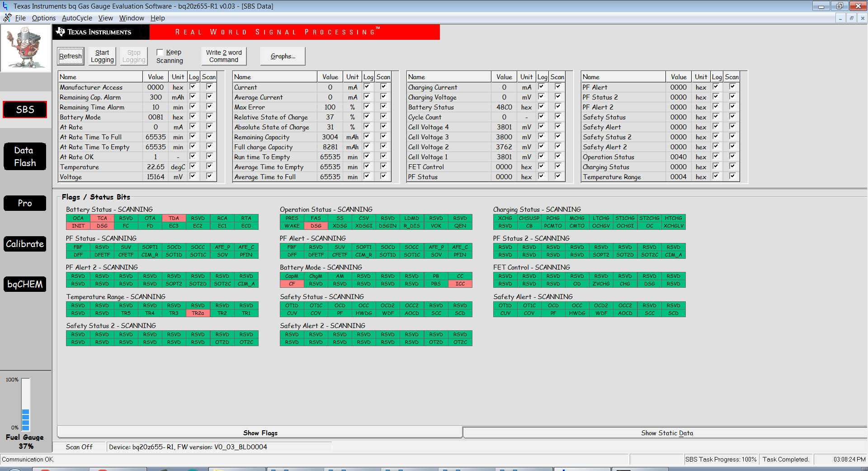This screenshot has width=868, height=471.
Task: Click the Voltage value 15164
Action: [x=156, y=177]
